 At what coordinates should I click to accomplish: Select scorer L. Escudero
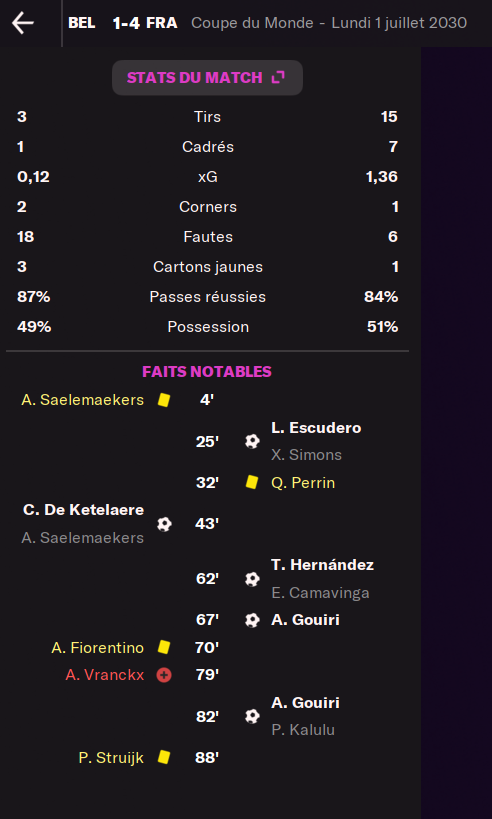(x=316, y=428)
